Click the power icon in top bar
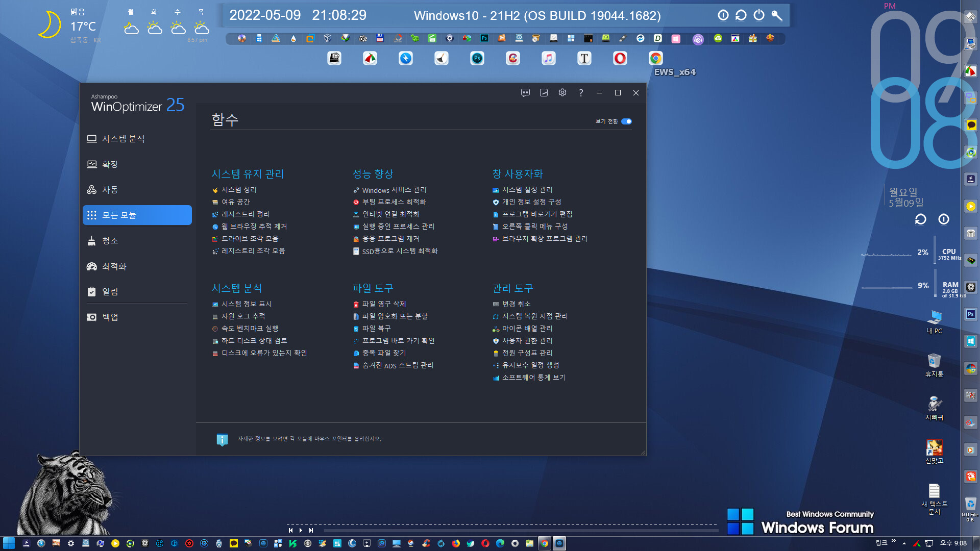 pyautogui.click(x=759, y=15)
